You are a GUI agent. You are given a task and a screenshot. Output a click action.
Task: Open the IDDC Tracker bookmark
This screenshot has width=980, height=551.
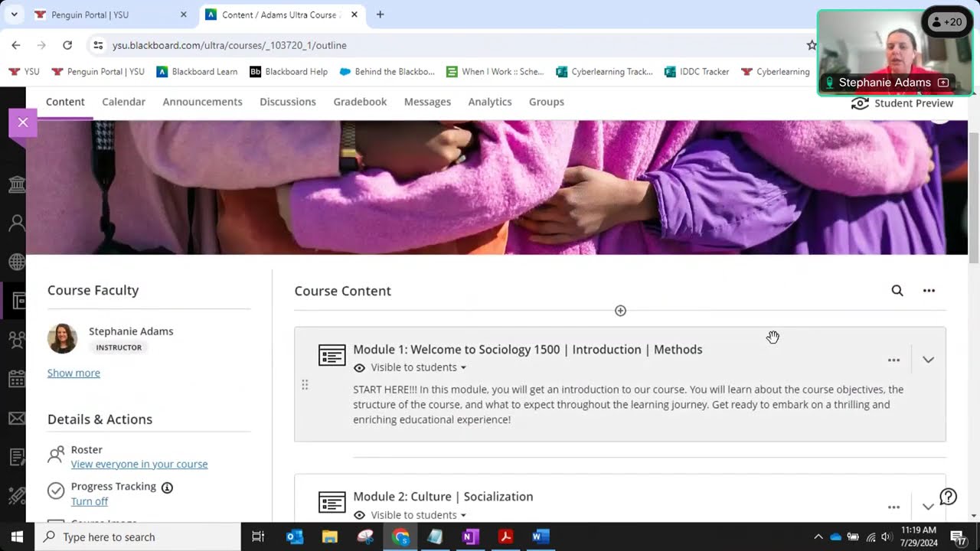point(697,72)
